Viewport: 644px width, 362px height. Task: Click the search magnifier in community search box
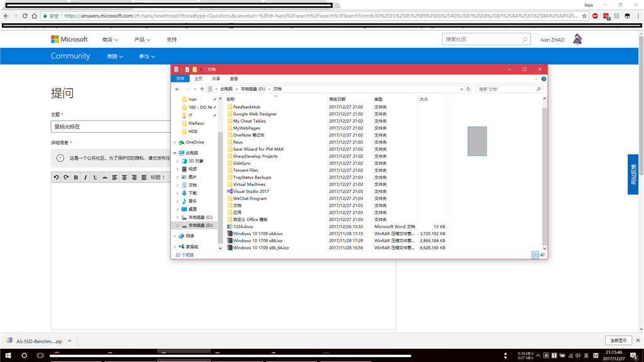coord(525,40)
